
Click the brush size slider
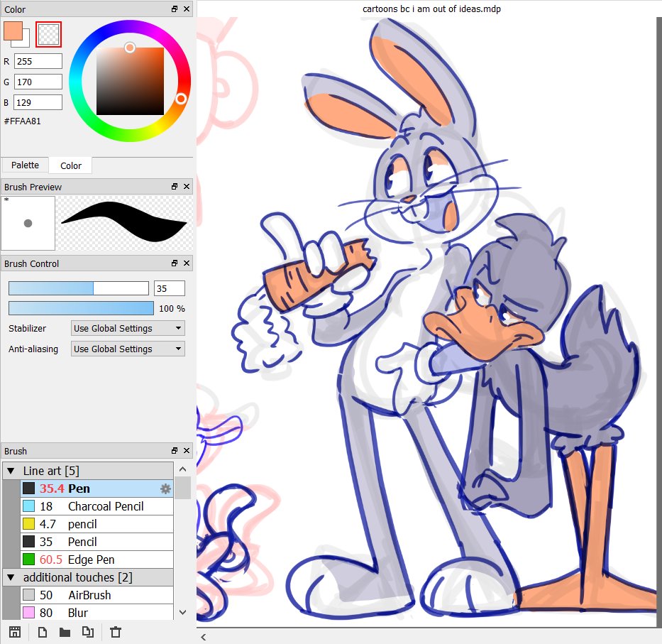(79, 288)
